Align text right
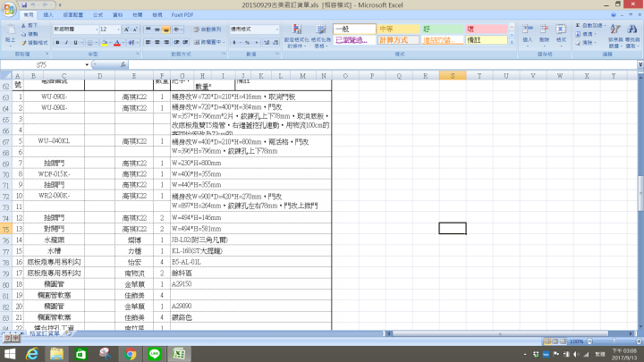The image size is (644, 362). coord(166,42)
